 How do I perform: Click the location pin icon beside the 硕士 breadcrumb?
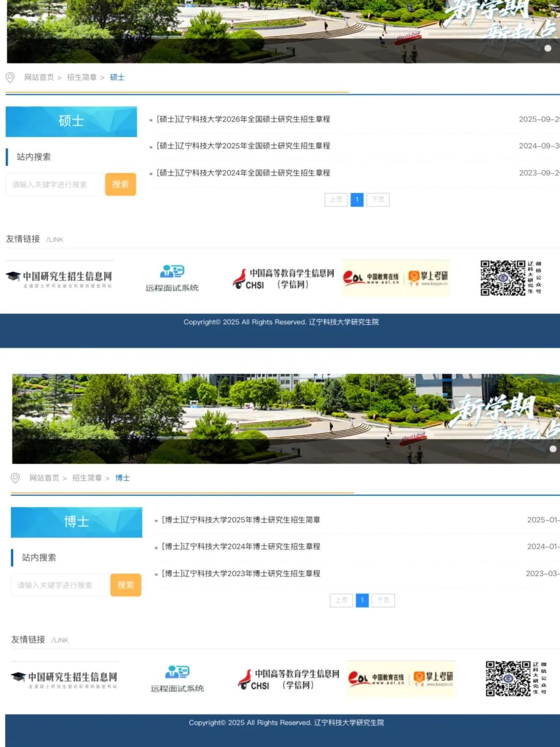pos(10,78)
